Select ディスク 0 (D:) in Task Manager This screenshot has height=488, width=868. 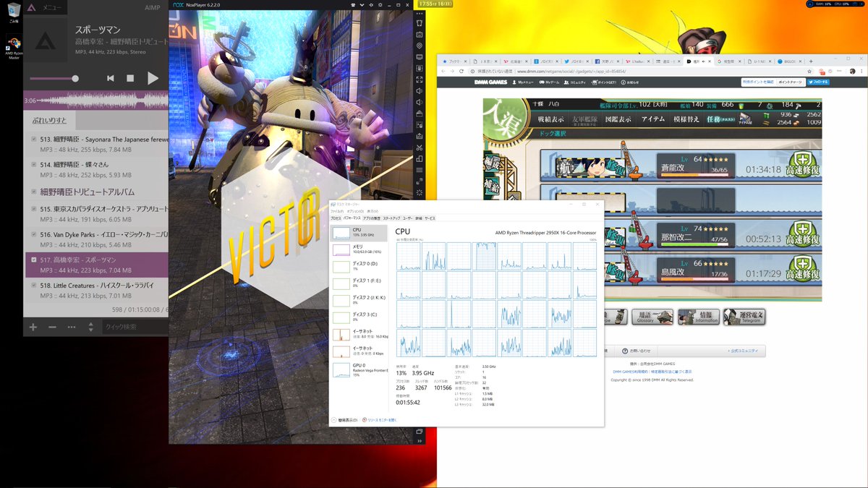tap(359, 266)
